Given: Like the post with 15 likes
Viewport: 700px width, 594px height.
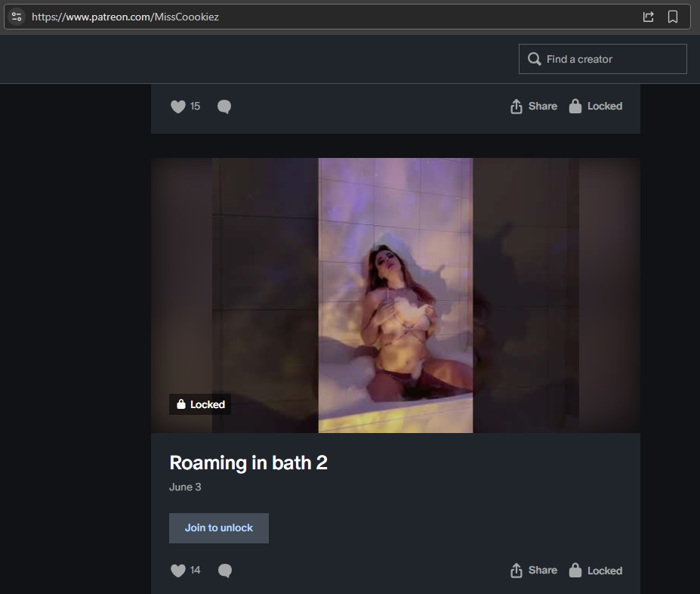Looking at the screenshot, I should [177, 107].
